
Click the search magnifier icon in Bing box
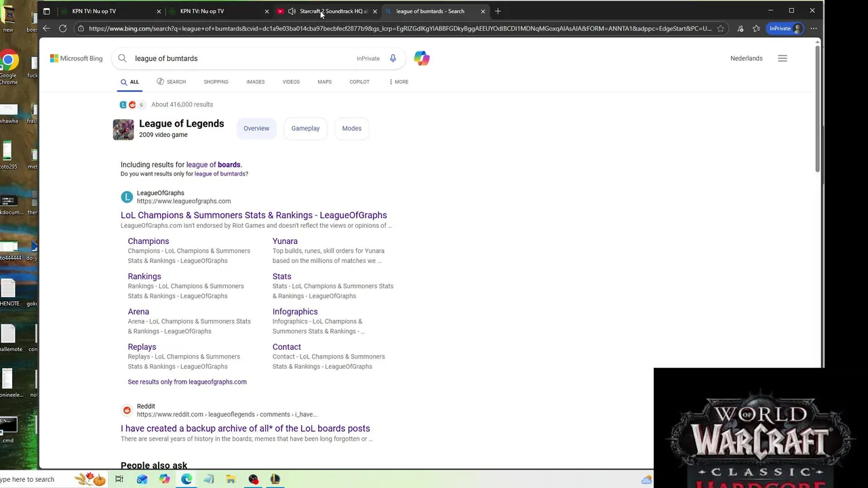tap(122, 58)
